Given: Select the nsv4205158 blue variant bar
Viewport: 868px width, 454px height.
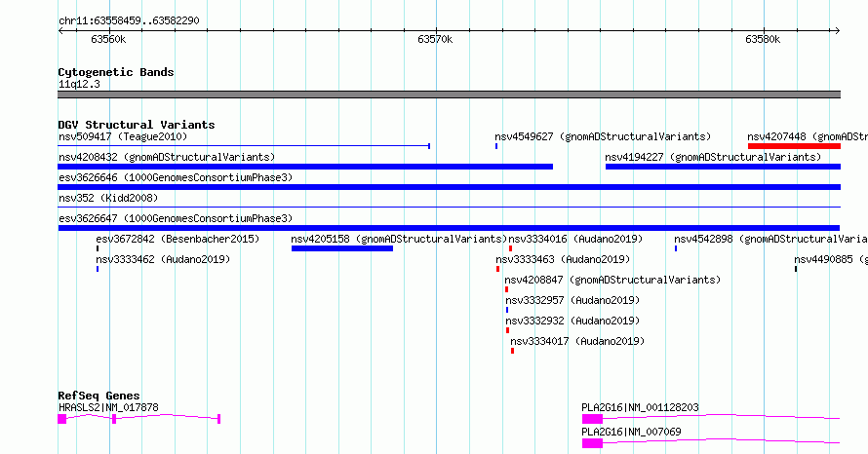Looking at the screenshot, I should click(x=342, y=248).
